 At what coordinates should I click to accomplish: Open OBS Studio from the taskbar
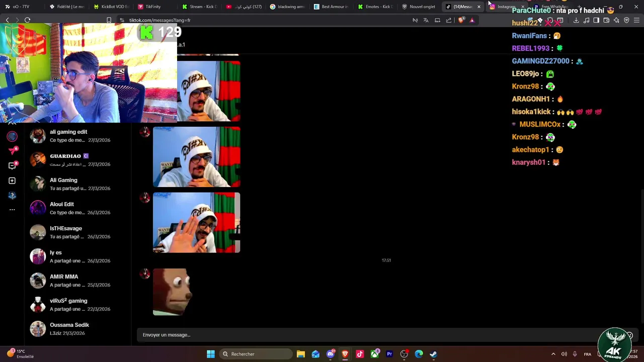[404, 354]
